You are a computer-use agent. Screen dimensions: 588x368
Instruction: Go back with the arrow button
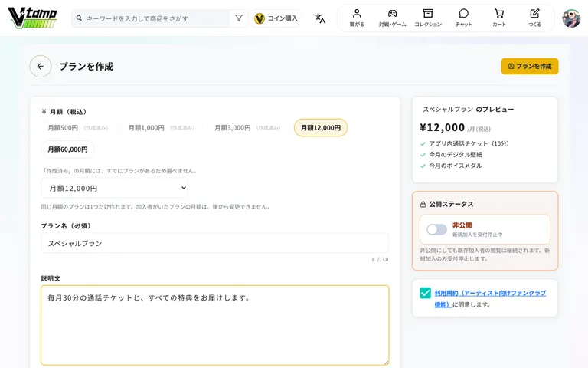coord(41,67)
